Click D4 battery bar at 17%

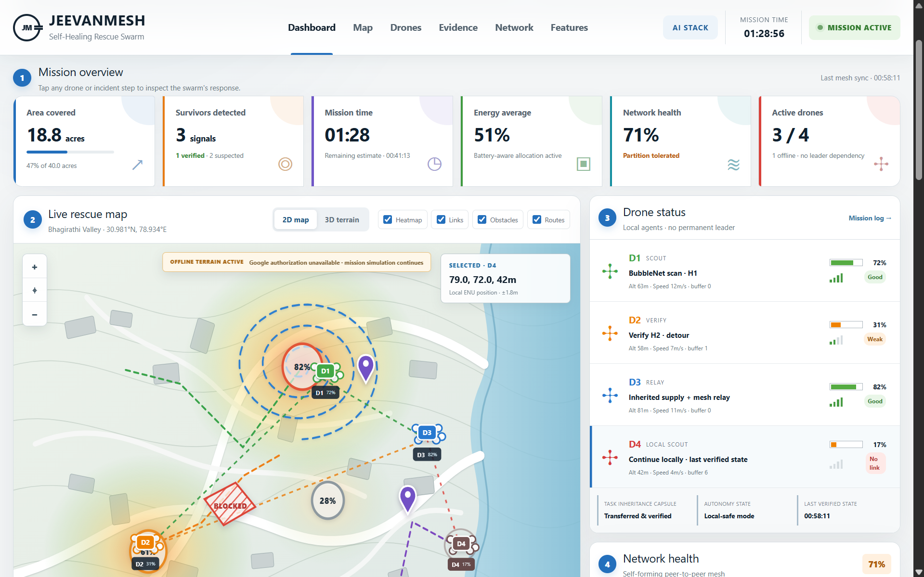[x=846, y=445]
